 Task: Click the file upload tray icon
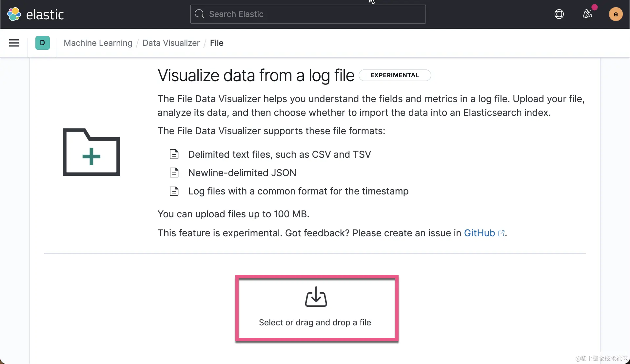pos(316,297)
